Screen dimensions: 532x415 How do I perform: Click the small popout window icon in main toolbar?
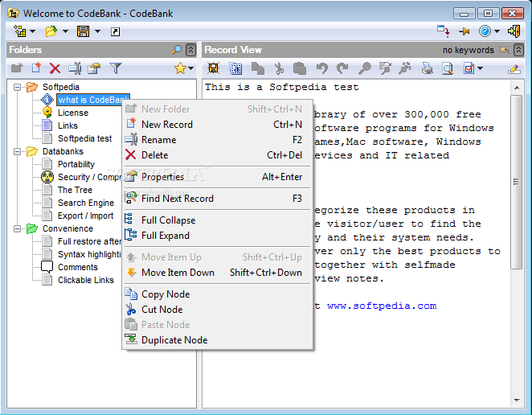click(116, 32)
